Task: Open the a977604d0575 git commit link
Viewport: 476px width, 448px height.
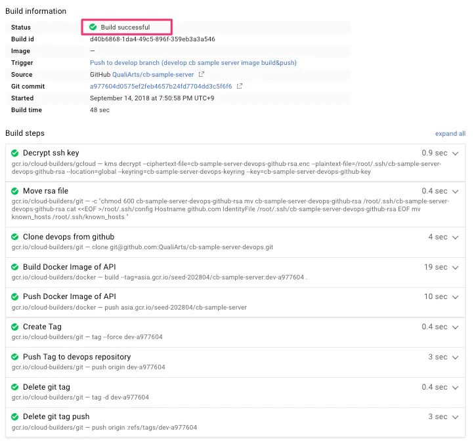Action: [161, 87]
